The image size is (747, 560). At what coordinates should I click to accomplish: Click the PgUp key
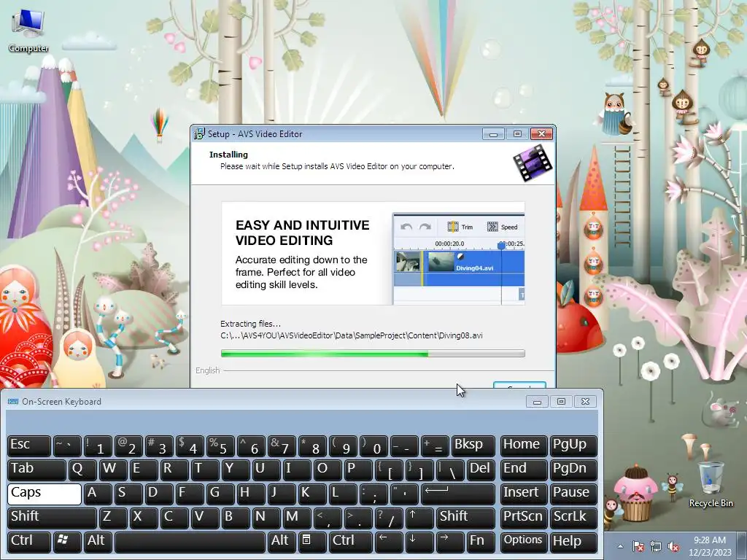tap(573, 446)
